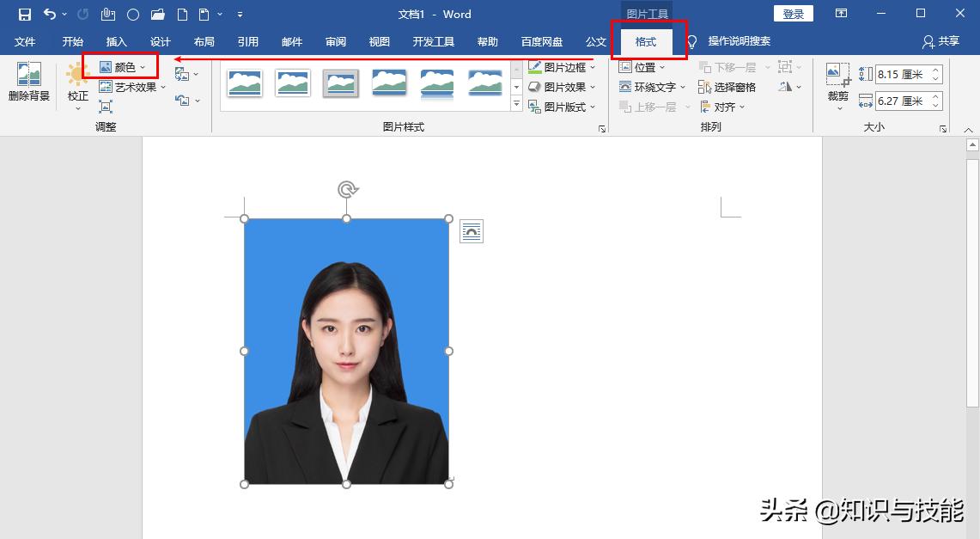The width and height of the screenshot is (980, 539).
Task: Increase the picture height stepper above 8.15
Action: point(937,70)
